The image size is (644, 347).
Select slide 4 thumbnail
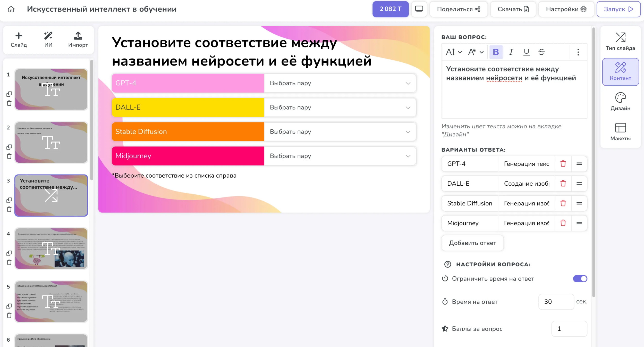(x=51, y=249)
